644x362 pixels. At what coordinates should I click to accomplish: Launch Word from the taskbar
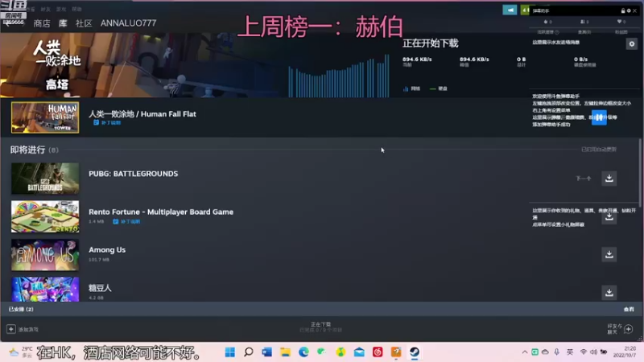267,352
